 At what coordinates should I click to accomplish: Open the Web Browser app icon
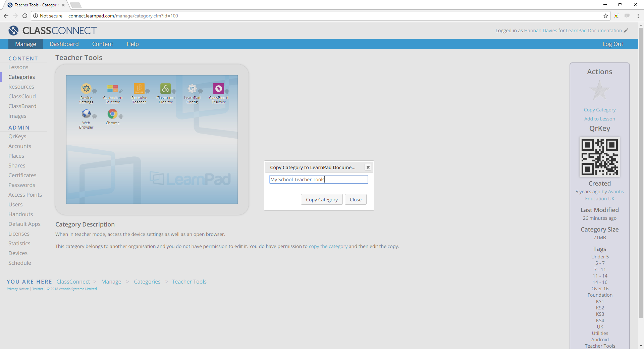coord(86,114)
